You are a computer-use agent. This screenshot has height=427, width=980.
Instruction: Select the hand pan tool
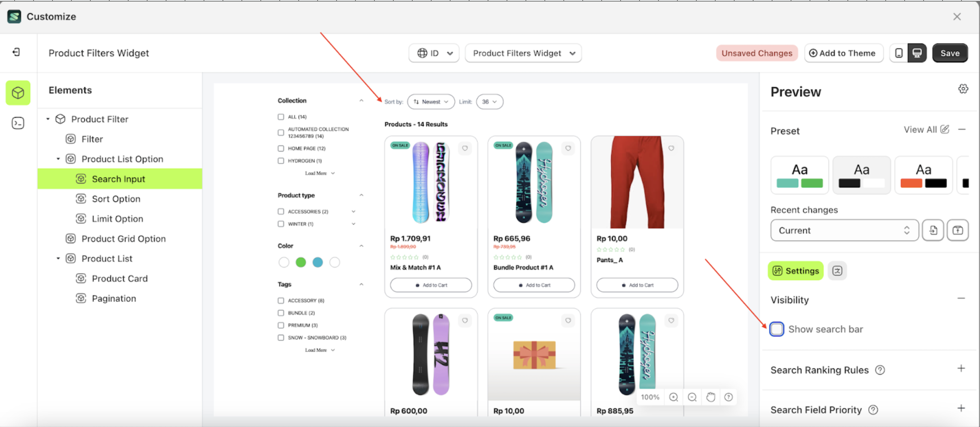[x=711, y=397]
